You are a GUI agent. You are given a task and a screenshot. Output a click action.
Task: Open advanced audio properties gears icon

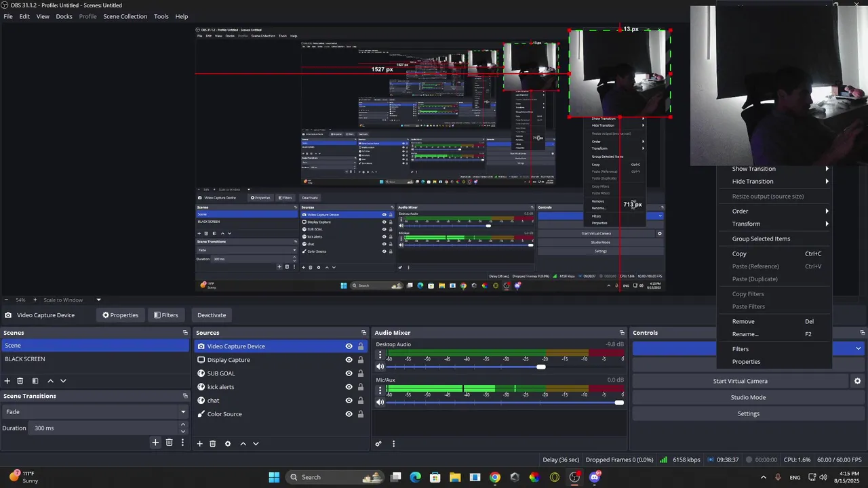coord(378,444)
